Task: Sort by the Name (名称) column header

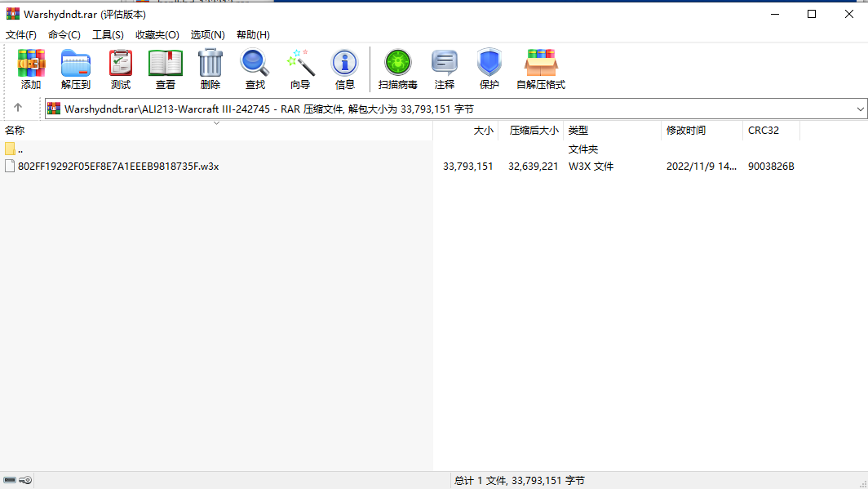Action: tap(216, 130)
